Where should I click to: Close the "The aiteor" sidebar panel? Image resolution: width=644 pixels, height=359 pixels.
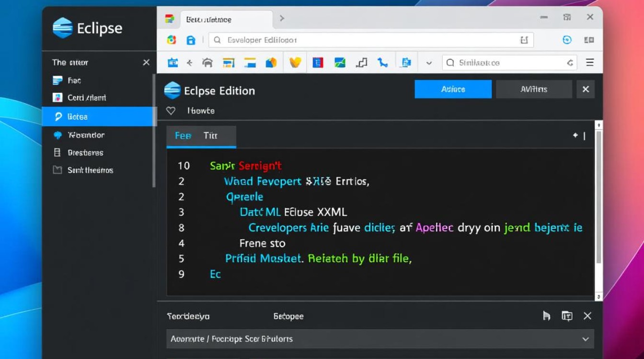pos(146,62)
